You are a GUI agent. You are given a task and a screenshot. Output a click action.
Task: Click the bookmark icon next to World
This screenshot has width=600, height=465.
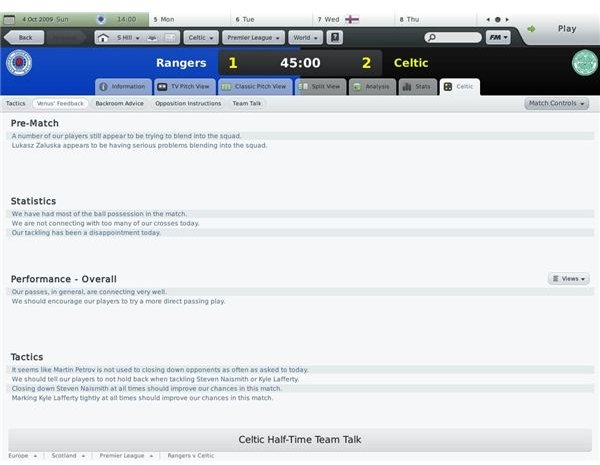click(x=335, y=38)
